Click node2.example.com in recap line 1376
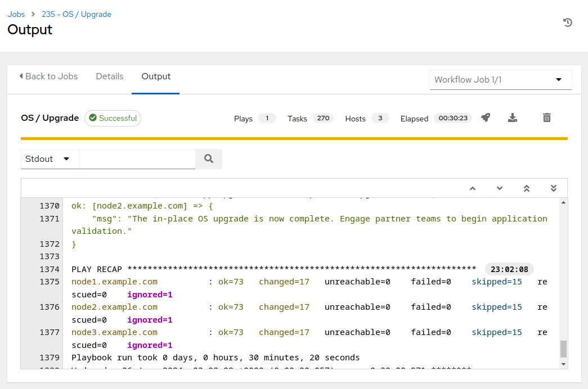 click(114, 307)
